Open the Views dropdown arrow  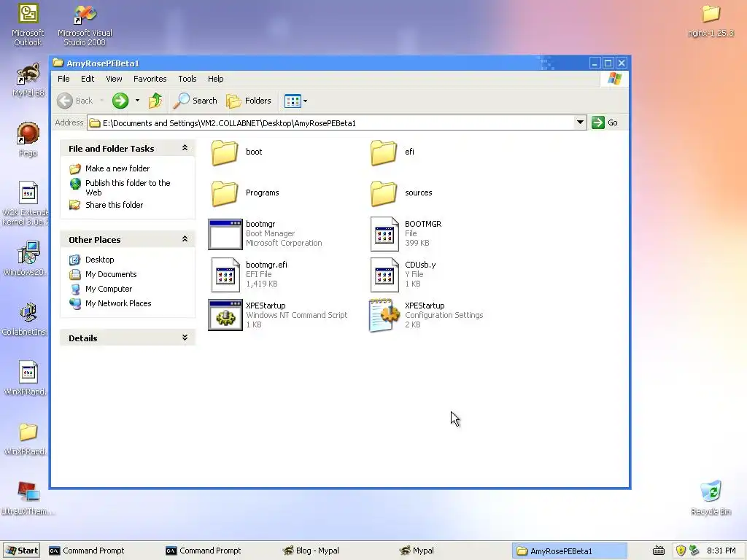click(306, 101)
